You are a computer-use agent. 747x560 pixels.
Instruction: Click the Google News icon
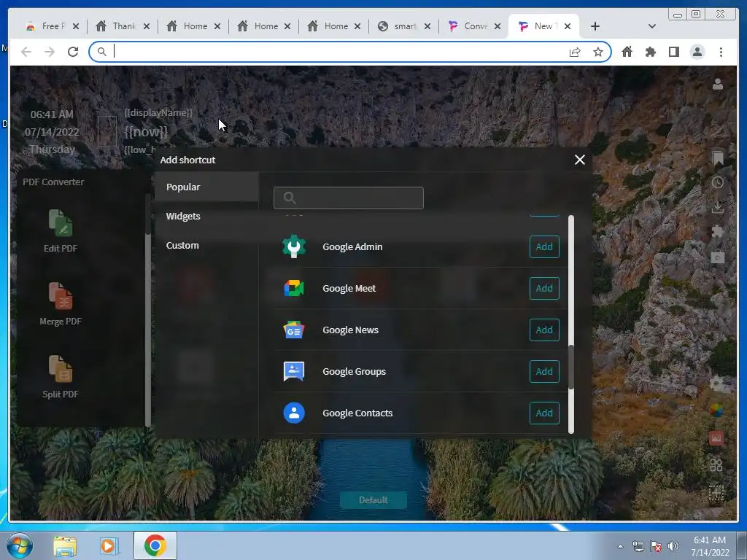(294, 330)
